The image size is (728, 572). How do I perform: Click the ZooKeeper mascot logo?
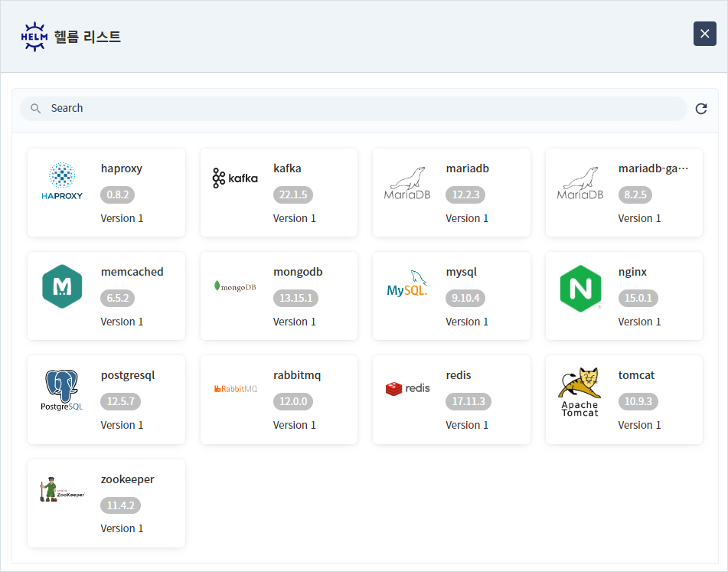62,489
